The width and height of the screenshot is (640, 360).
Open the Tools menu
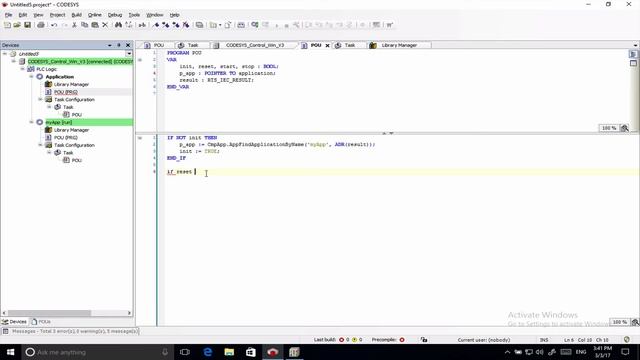(x=134, y=15)
